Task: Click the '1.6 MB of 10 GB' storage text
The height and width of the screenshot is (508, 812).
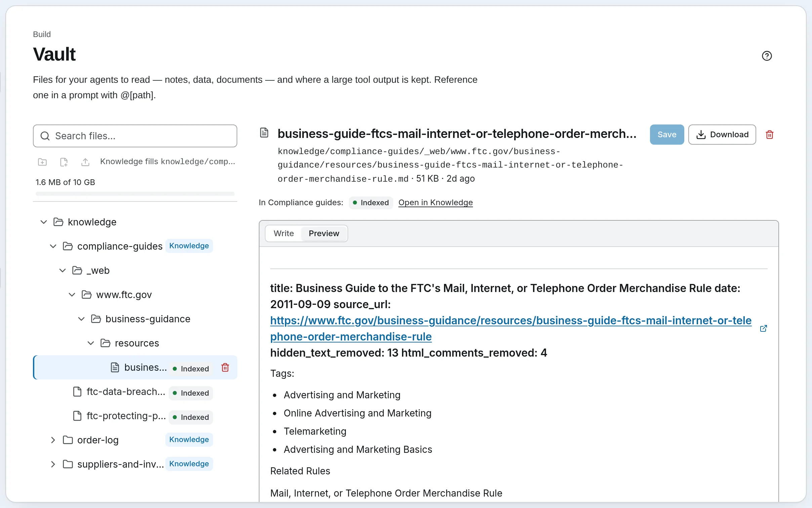Action: 65,182
